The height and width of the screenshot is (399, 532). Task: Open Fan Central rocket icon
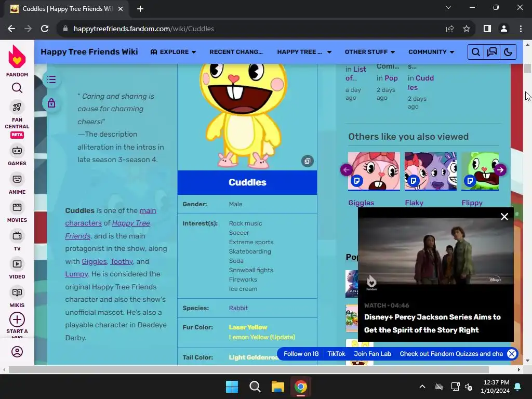(x=17, y=107)
